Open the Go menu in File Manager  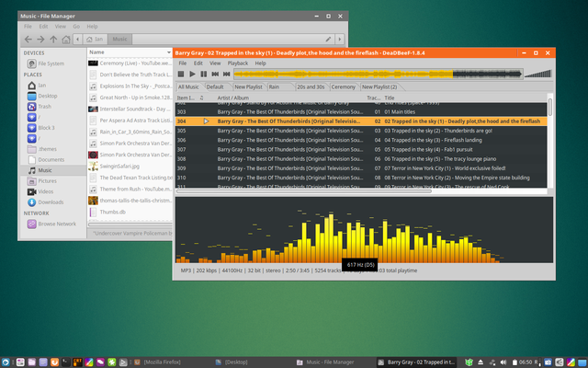coord(76,27)
